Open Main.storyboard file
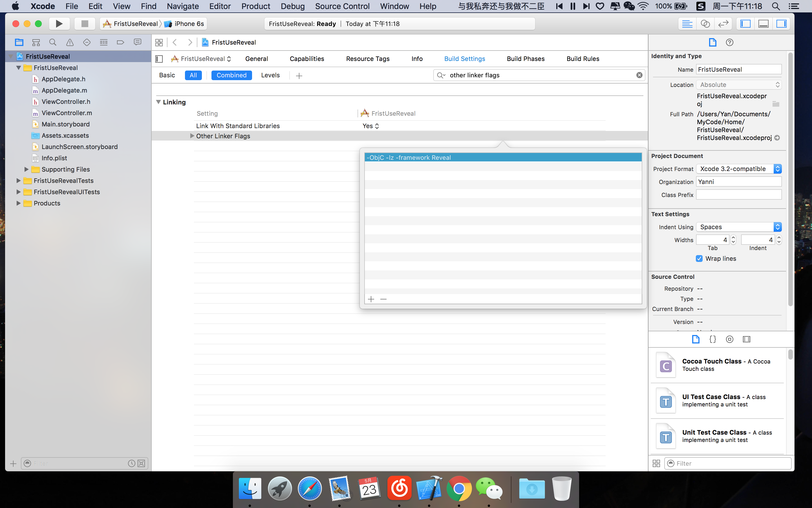 (66, 124)
